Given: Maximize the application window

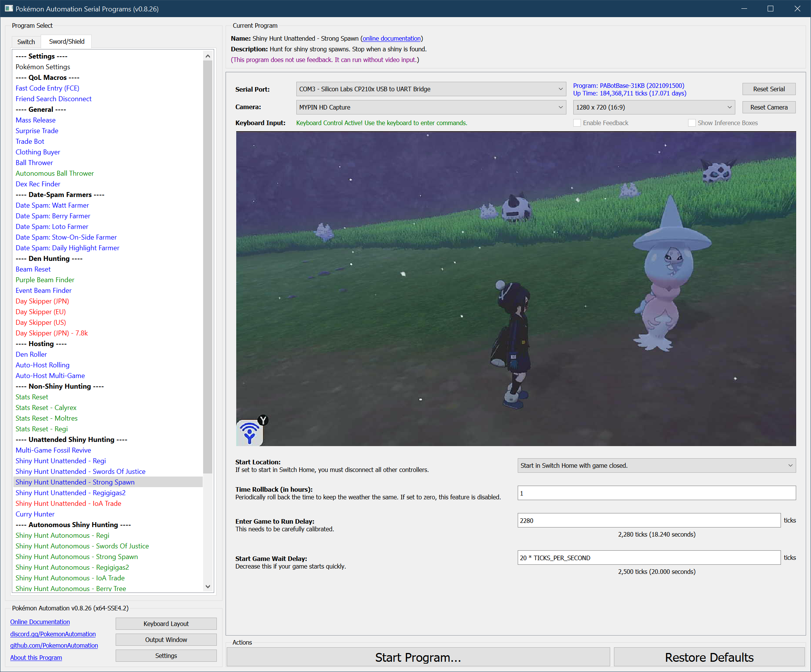Looking at the screenshot, I should pyautogui.click(x=770, y=8).
